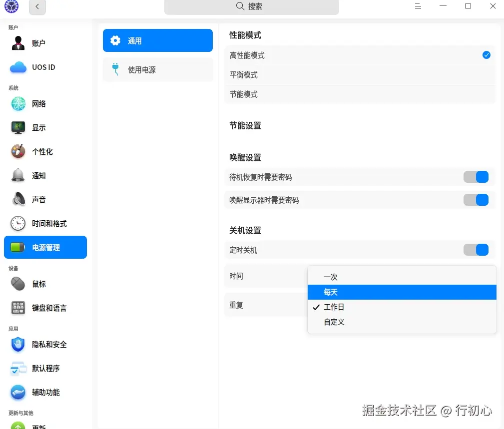Screen dimensions: 504x429
Task: Click the 电源管理 label in sidebar
Action: (46, 247)
